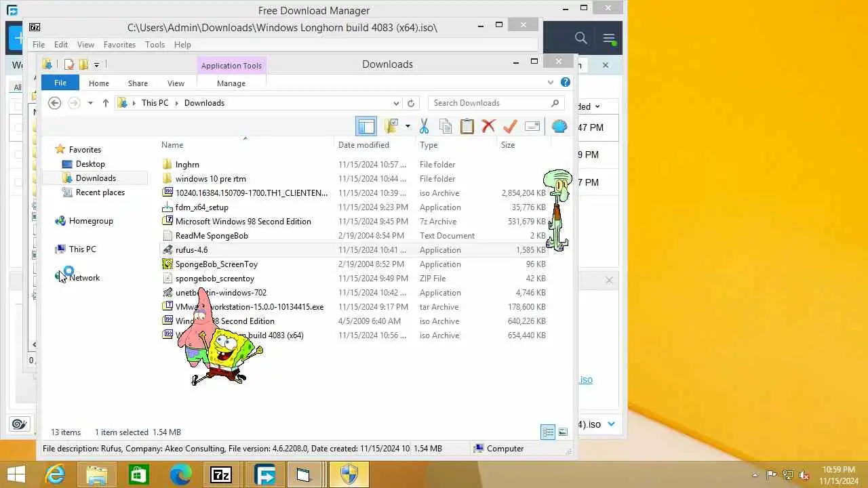Select Recent places in navigation pane

click(x=100, y=192)
